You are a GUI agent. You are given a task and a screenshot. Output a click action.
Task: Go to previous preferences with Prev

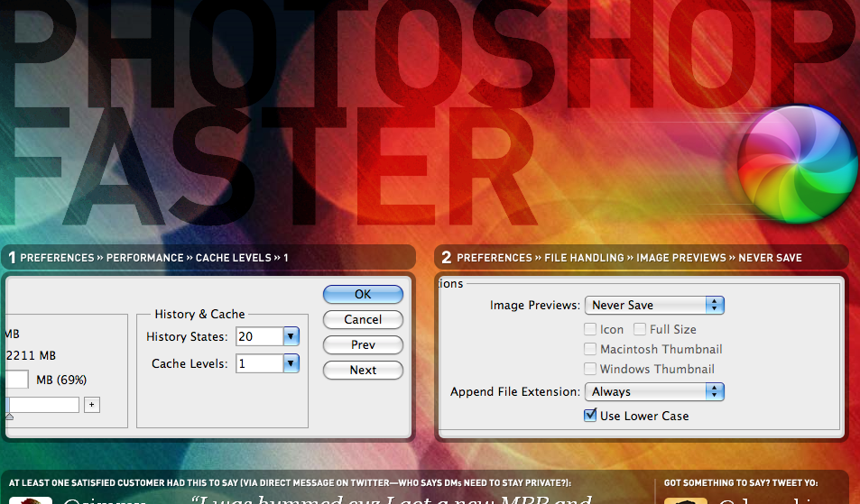363,344
